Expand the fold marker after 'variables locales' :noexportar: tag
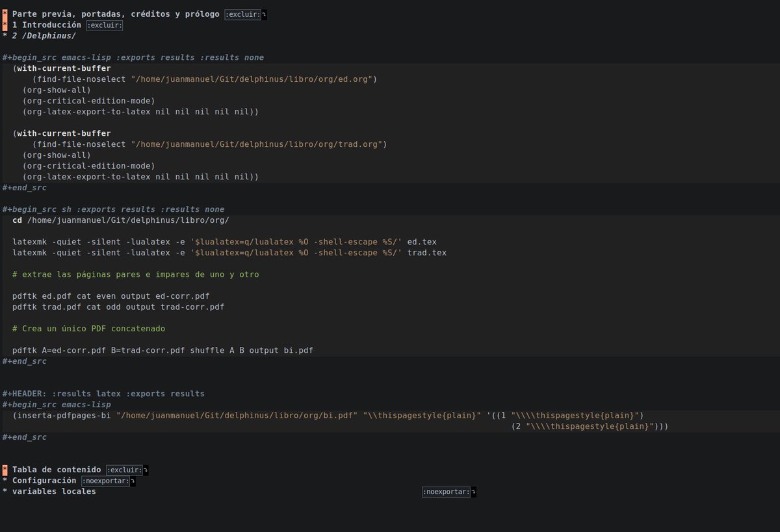Screen dimensions: 780x532 474,492
